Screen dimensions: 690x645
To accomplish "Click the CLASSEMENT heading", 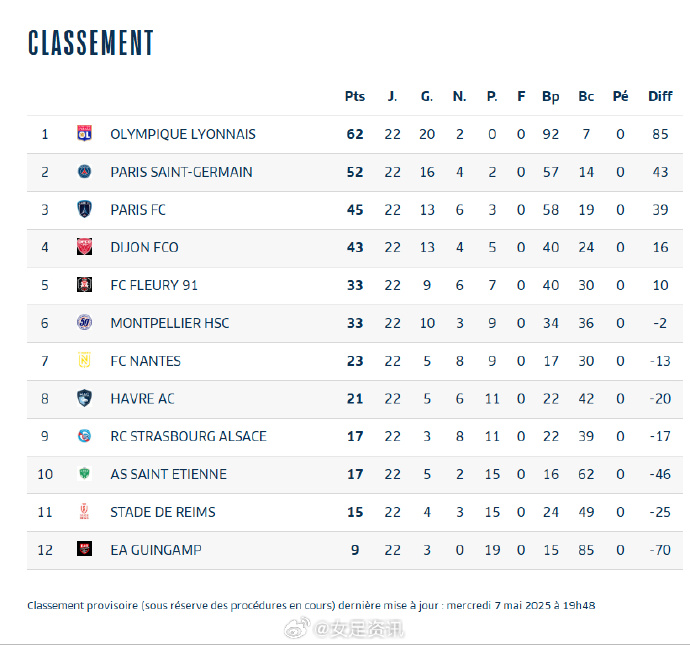I will tap(91, 43).
